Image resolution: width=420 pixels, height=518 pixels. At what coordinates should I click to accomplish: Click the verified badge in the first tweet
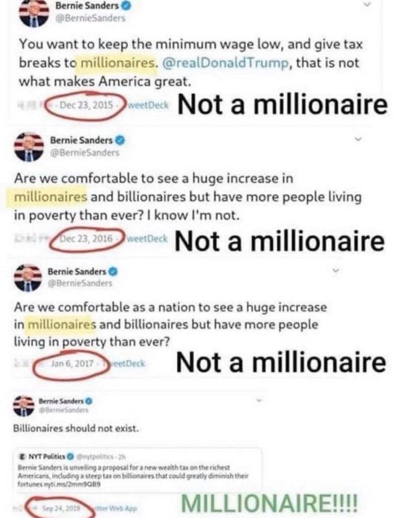(x=128, y=6)
